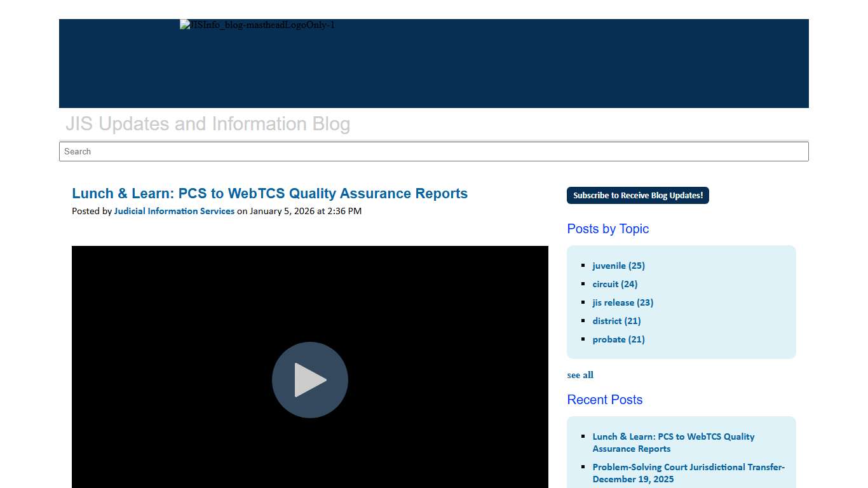This screenshot has width=868, height=488.
Task: Open the Judicial Information Services author link
Action: [x=174, y=211]
